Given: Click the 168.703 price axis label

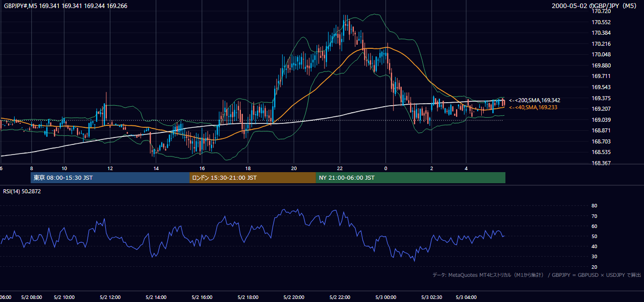Looking at the screenshot, I should [x=601, y=141].
